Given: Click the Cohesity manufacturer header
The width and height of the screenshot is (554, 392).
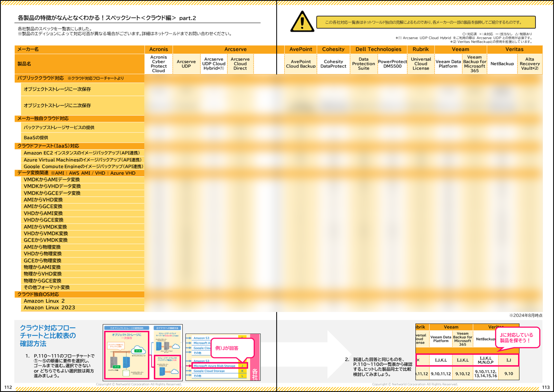Looking at the screenshot, I should pos(333,49).
